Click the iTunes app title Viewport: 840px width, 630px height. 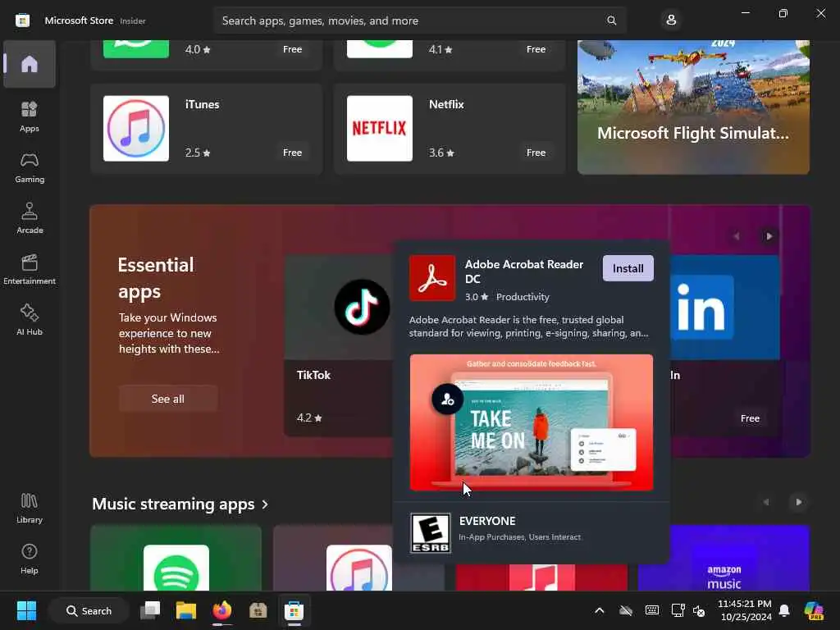click(202, 104)
